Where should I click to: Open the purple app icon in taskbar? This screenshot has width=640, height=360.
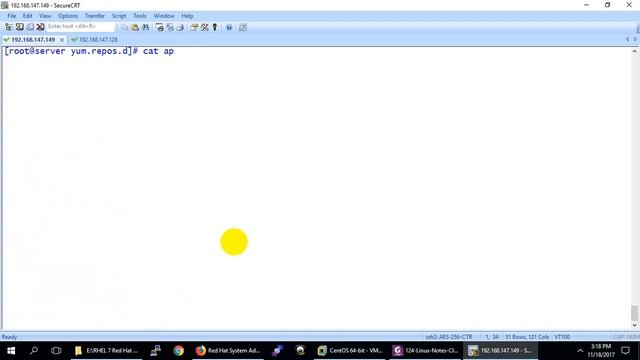pos(278,351)
